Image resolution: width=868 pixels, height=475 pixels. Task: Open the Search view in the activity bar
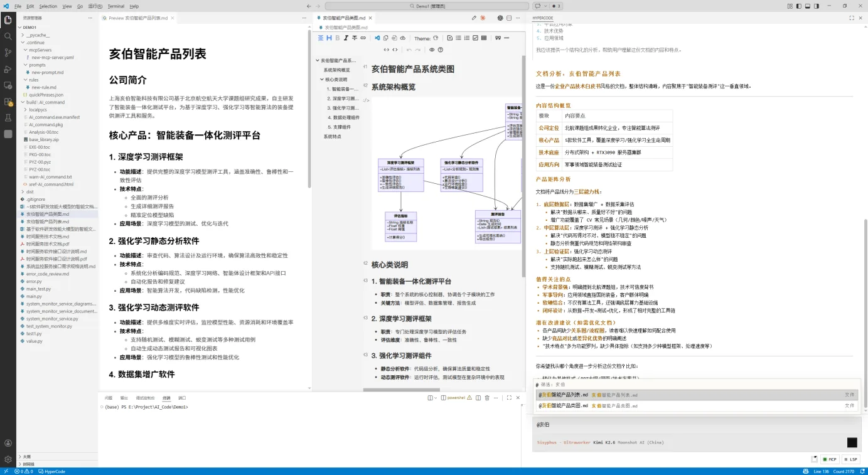(x=8, y=36)
